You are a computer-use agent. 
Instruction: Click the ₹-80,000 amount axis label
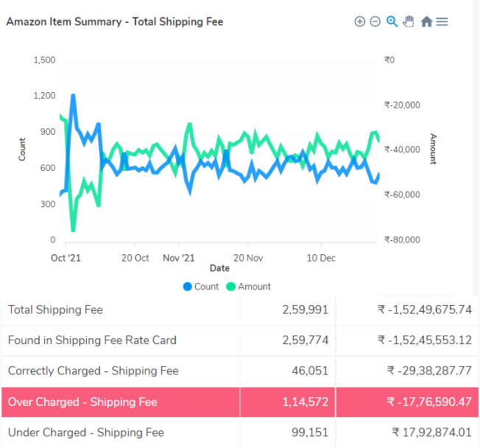[402, 240]
